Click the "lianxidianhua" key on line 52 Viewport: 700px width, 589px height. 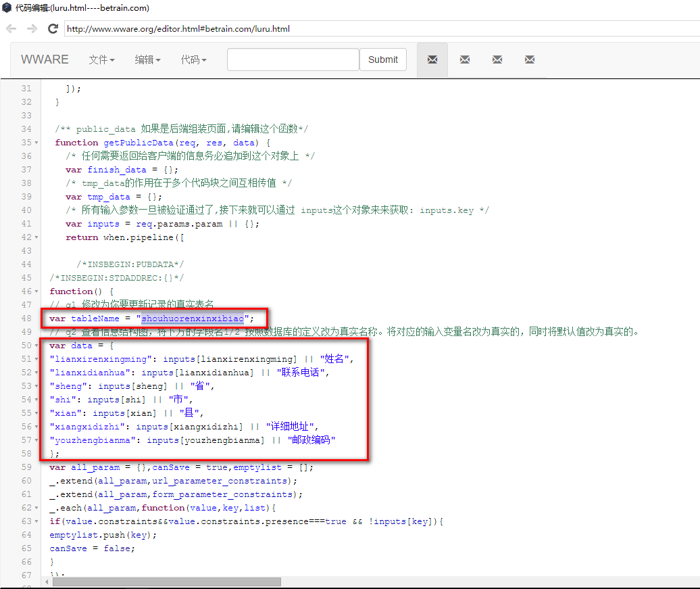pos(90,373)
